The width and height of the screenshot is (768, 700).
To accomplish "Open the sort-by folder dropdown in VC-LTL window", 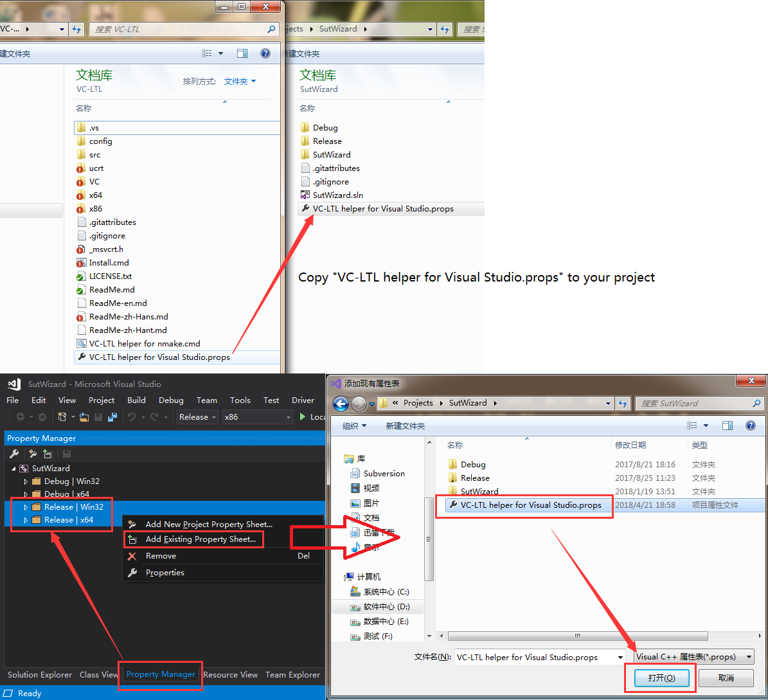I will pyautogui.click(x=240, y=82).
